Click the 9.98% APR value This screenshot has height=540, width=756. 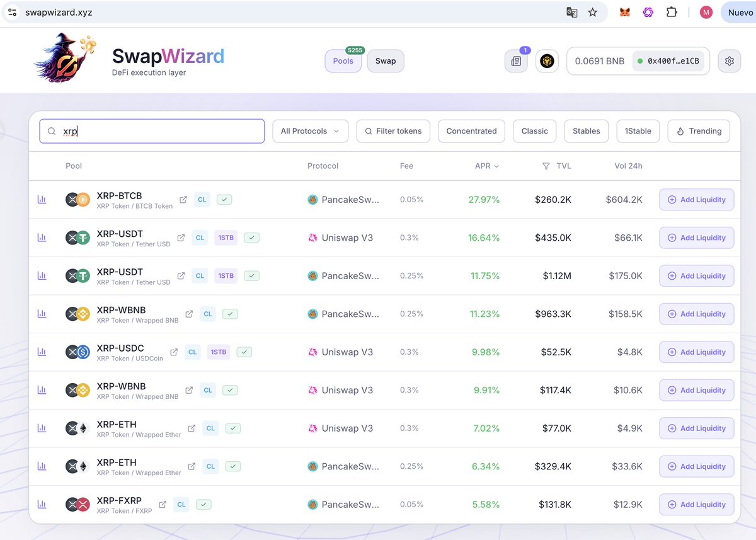coord(486,352)
